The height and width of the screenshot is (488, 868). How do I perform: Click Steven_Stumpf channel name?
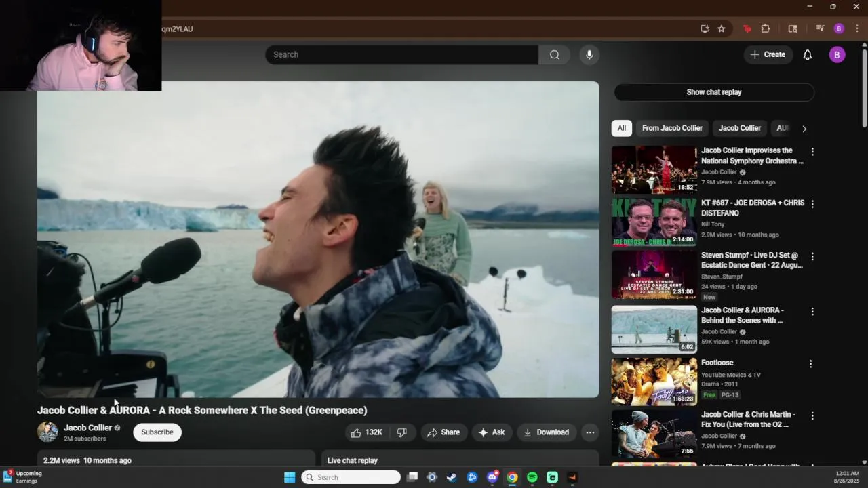(722, 277)
